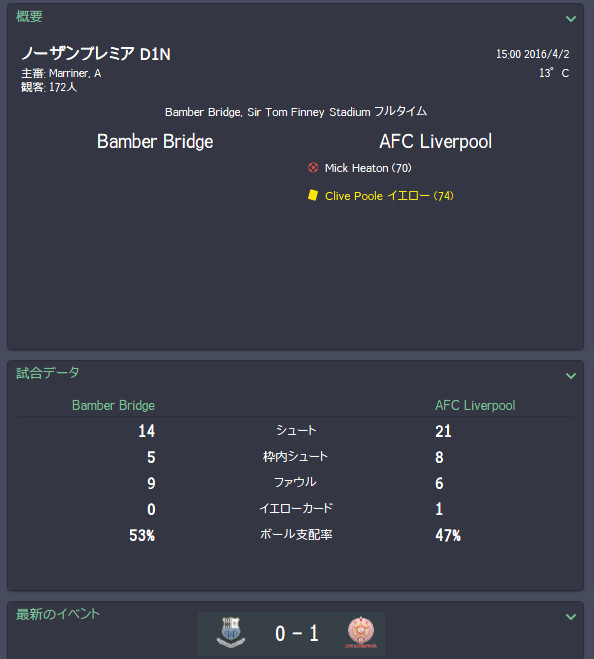Collapse the 試合データ panel chevron
The height and width of the screenshot is (659, 594).
click(x=570, y=376)
